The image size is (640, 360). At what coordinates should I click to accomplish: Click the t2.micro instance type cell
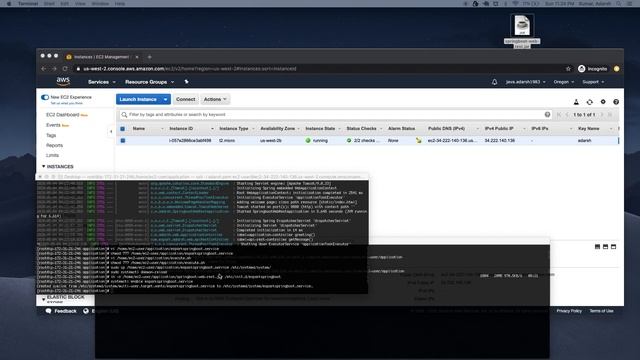(227, 140)
